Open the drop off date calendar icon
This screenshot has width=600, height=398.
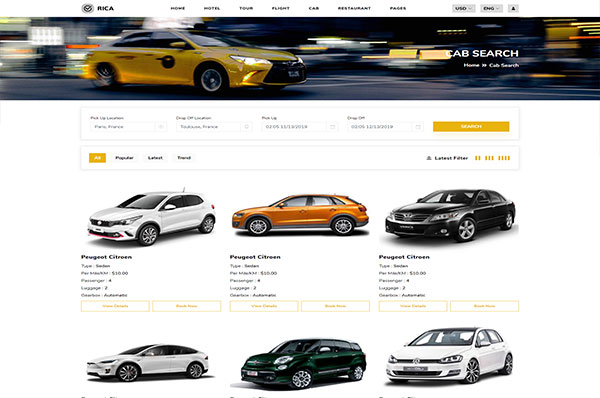click(x=418, y=127)
